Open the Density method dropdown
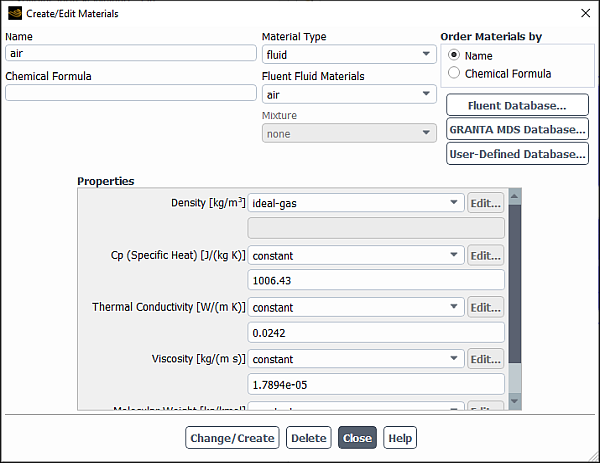This screenshot has height=463, width=600. [355, 203]
